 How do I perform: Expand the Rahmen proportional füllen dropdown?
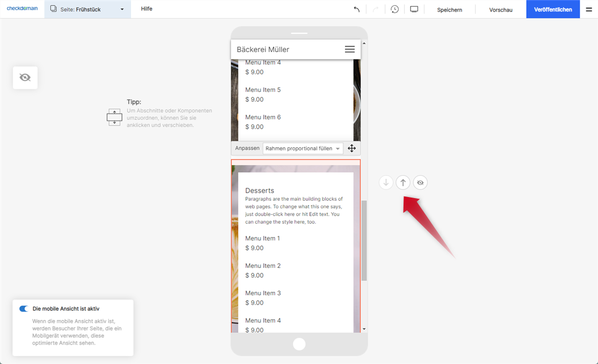point(302,149)
